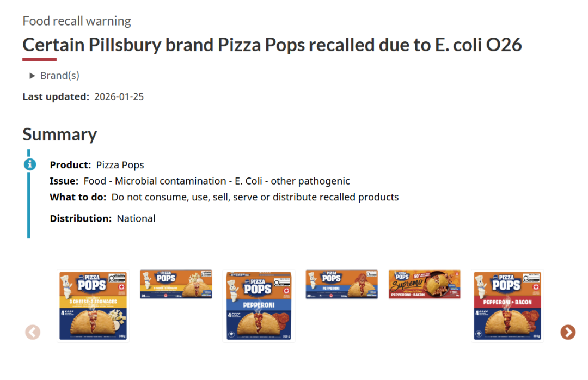This screenshot has width=588, height=380.
Task: Open the Supremo Pepperoni Bacon image
Action: pos(424,284)
